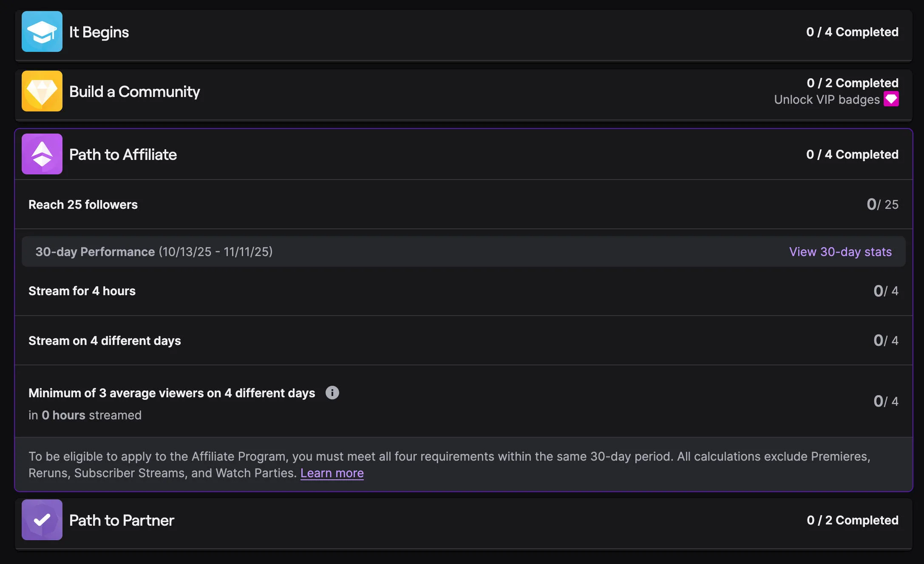Click the Unlock VIP badges text
This screenshot has height=564, width=924.
point(827,100)
